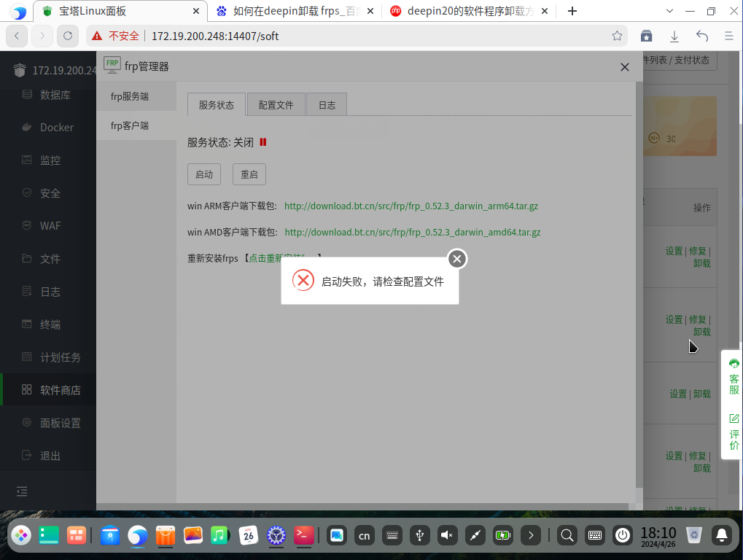Click the red service stopped indicator
The width and height of the screenshot is (743, 560).
pos(263,142)
